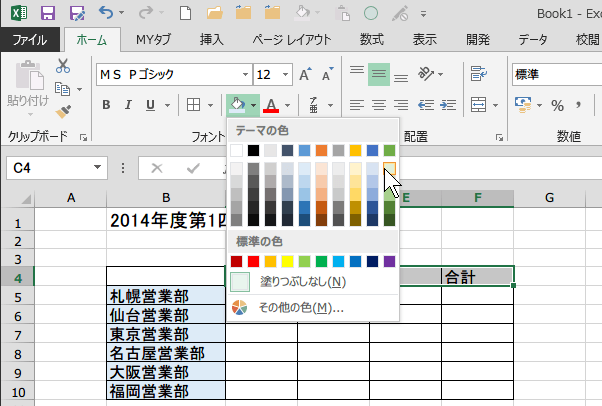Select cell 札幌営業部
Image resolution: width=602 pixels, height=406 pixels.
[166, 297]
